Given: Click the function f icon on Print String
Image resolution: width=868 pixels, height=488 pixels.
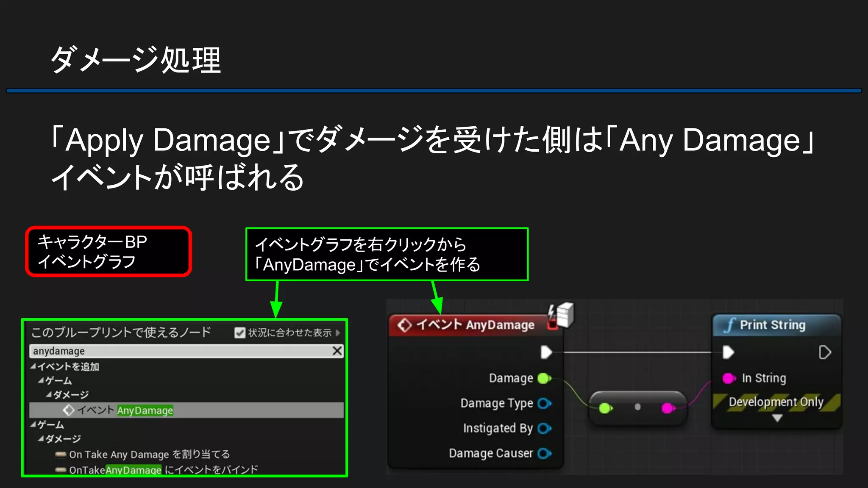Looking at the screenshot, I should [729, 325].
